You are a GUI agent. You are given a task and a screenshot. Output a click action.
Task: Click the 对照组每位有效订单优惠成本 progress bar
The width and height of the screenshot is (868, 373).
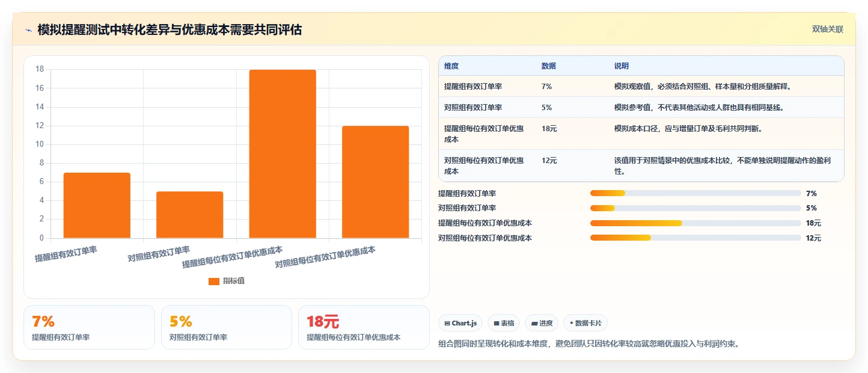coord(695,238)
